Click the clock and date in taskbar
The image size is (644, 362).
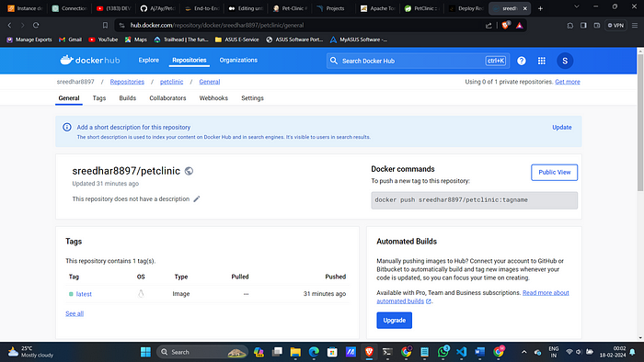coord(613,352)
